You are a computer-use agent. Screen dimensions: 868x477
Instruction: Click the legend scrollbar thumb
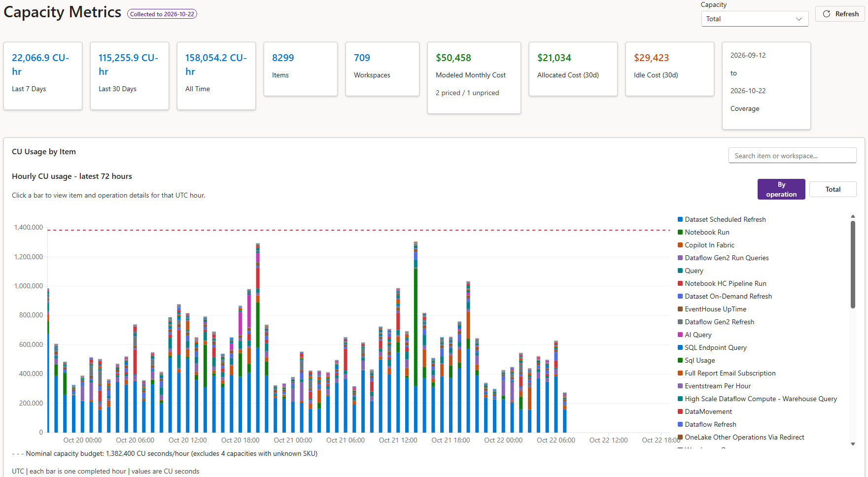click(x=853, y=264)
